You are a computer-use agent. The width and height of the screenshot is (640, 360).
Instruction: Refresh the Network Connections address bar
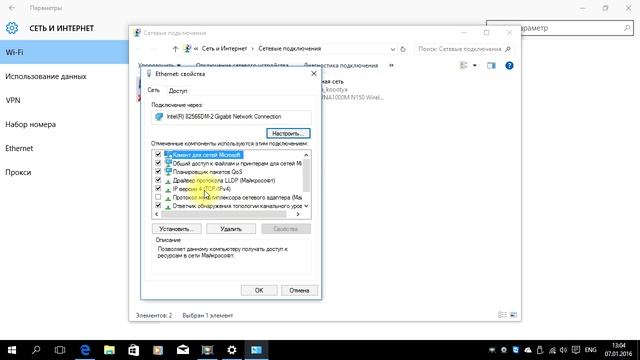click(403, 49)
